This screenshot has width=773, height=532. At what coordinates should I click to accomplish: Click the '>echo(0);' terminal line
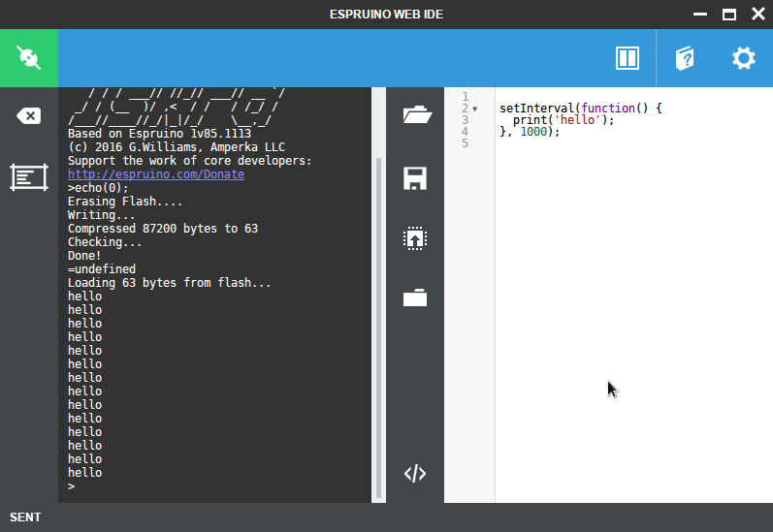pos(98,188)
